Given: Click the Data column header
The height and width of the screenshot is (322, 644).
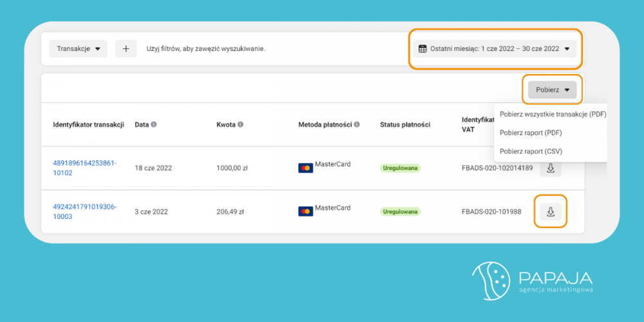Looking at the screenshot, I should click(141, 125).
